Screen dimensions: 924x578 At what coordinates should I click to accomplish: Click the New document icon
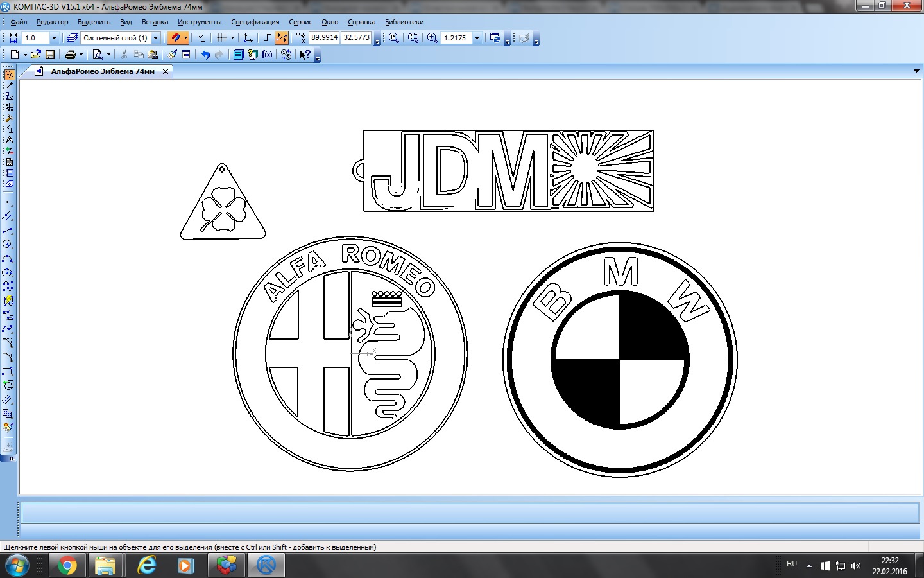pyautogui.click(x=14, y=55)
